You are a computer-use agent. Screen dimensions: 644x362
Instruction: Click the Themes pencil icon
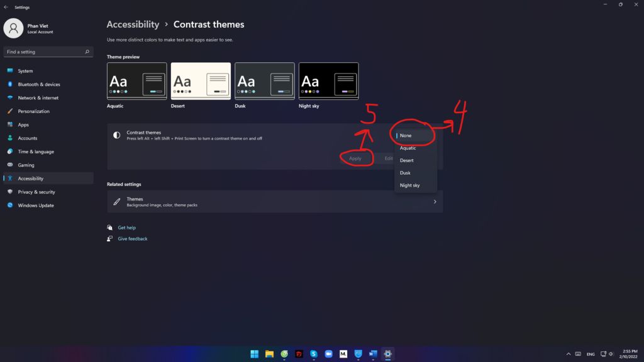click(116, 202)
